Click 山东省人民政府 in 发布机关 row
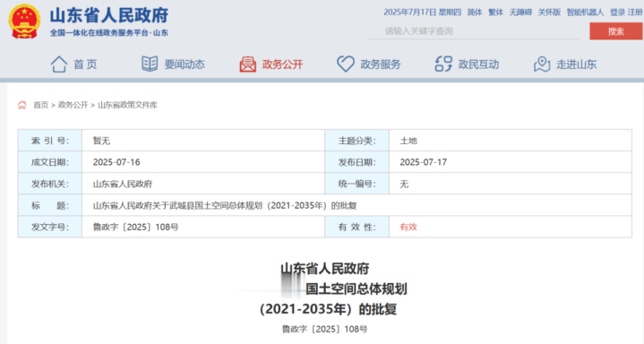644x344 pixels. coord(123,184)
